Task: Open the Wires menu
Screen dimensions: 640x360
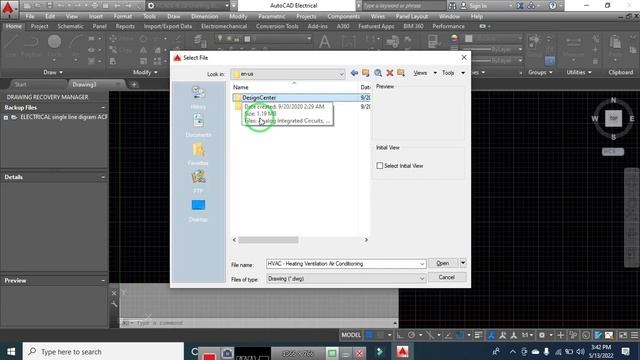Action: pyautogui.click(x=378, y=16)
